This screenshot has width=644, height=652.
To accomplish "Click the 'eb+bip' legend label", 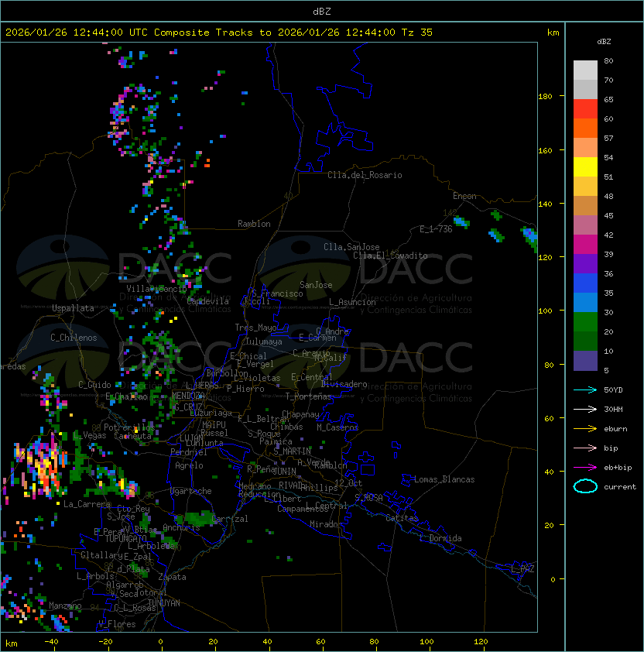I will point(618,468).
